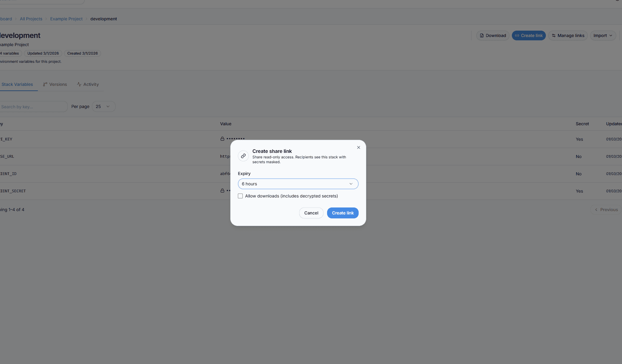Click the Cancel button in the dialog
622x364 pixels.
[311, 213]
